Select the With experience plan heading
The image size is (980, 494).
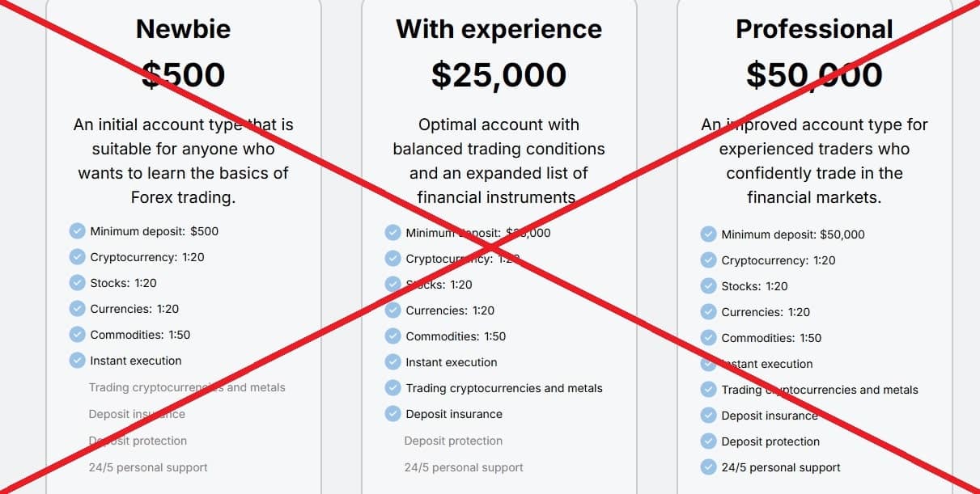(x=498, y=29)
